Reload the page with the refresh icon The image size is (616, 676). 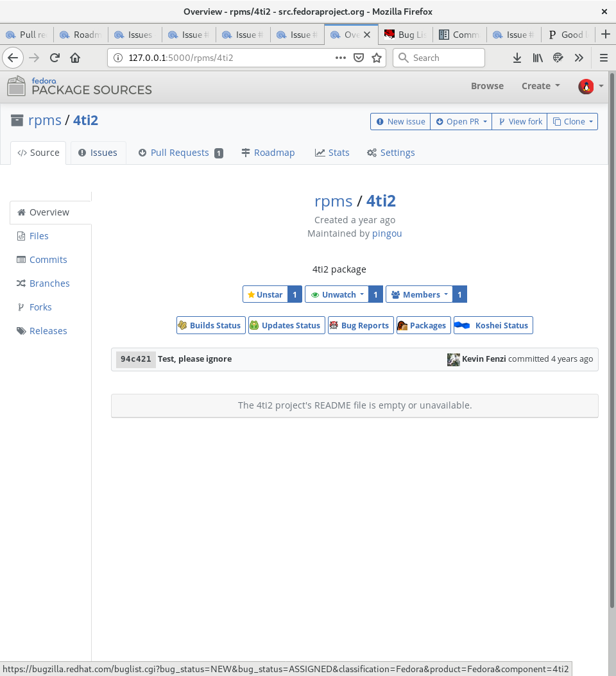55,58
